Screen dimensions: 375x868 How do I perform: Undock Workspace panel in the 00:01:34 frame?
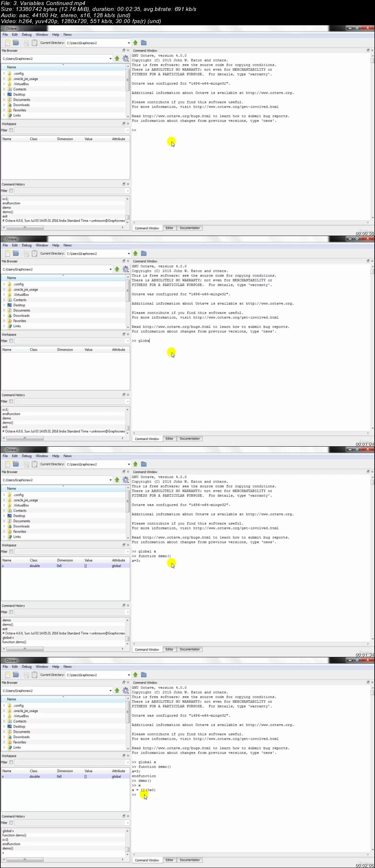(x=124, y=545)
